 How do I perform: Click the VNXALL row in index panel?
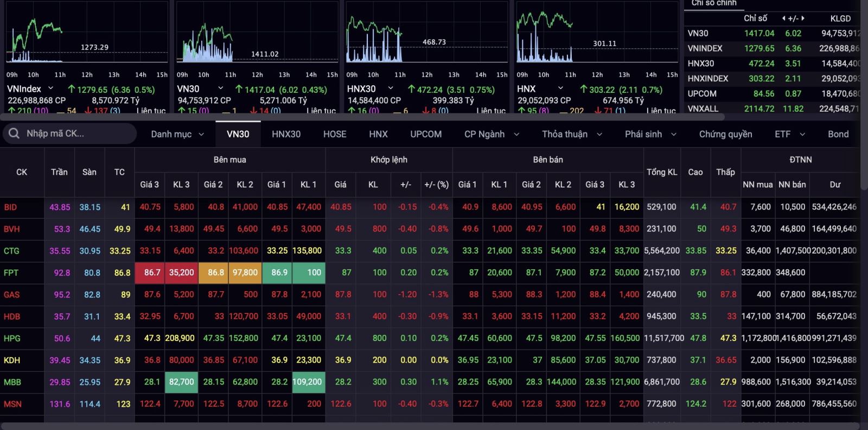[773, 109]
